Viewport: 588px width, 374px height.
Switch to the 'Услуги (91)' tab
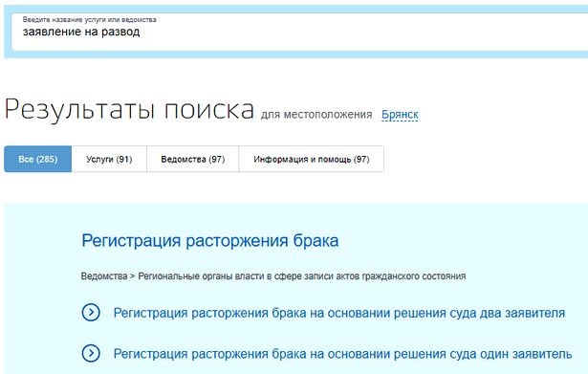[x=109, y=159]
